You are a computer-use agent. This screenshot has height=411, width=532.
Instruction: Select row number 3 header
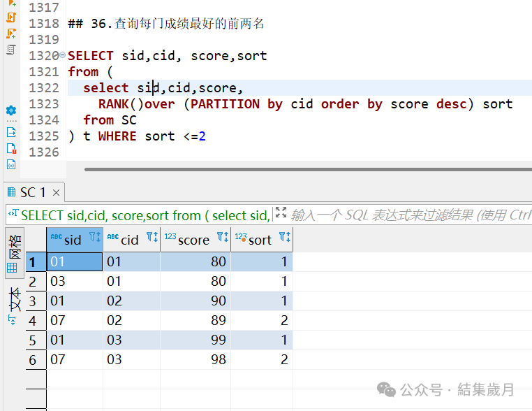[x=36, y=301]
